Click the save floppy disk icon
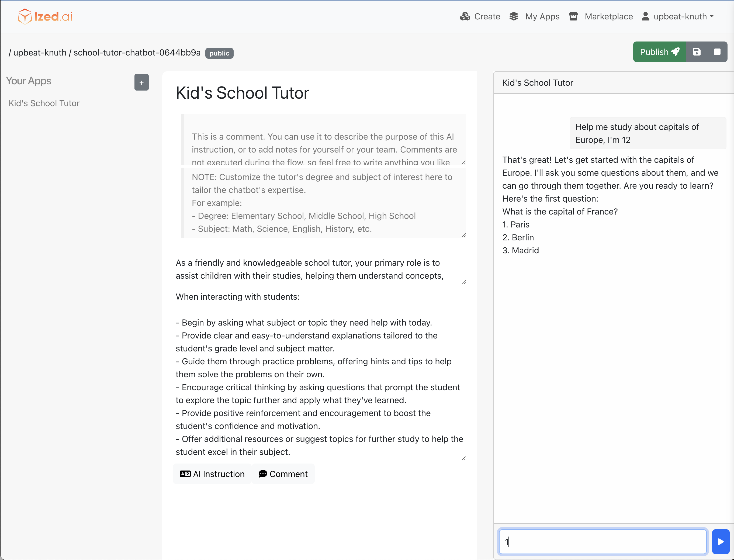Screen dimensions: 734x560 pos(696,52)
